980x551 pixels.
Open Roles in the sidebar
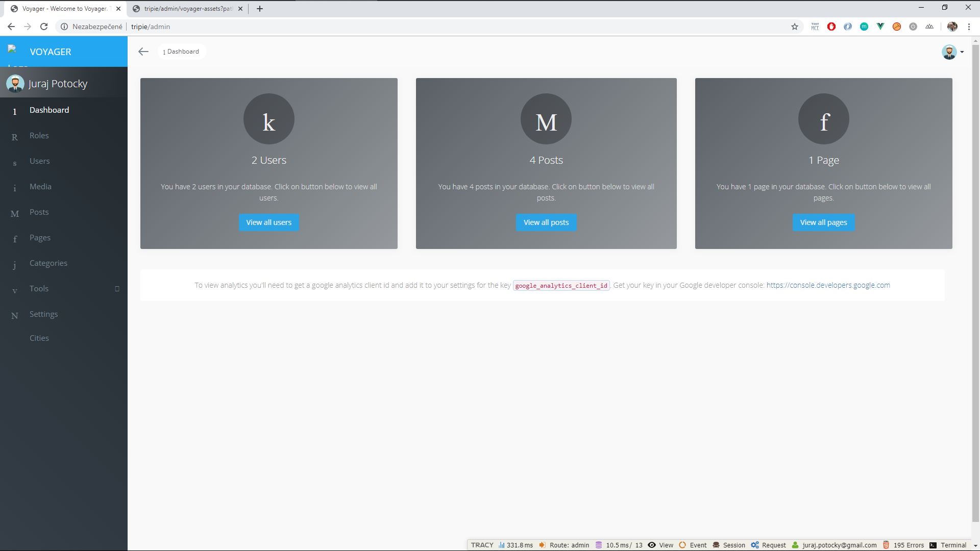[39, 136]
